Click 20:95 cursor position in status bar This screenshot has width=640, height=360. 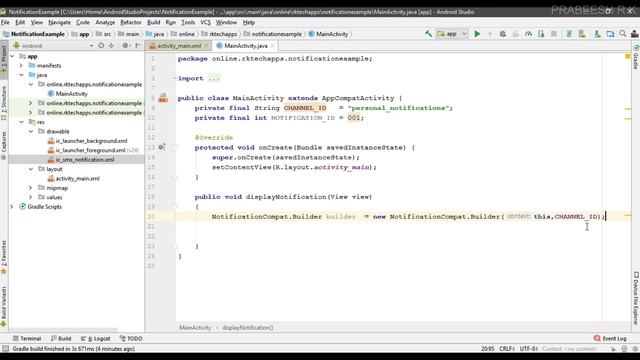tap(487, 349)
